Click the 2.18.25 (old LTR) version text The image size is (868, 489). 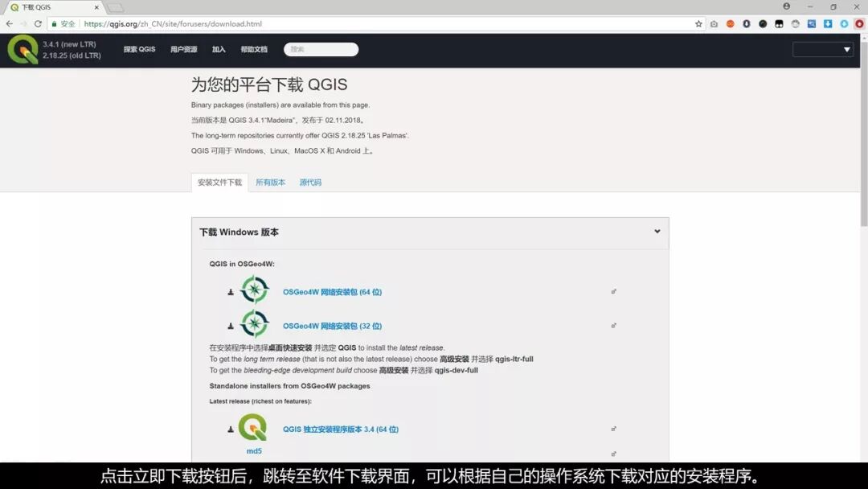pyautogui.click(x=72, y=55)
